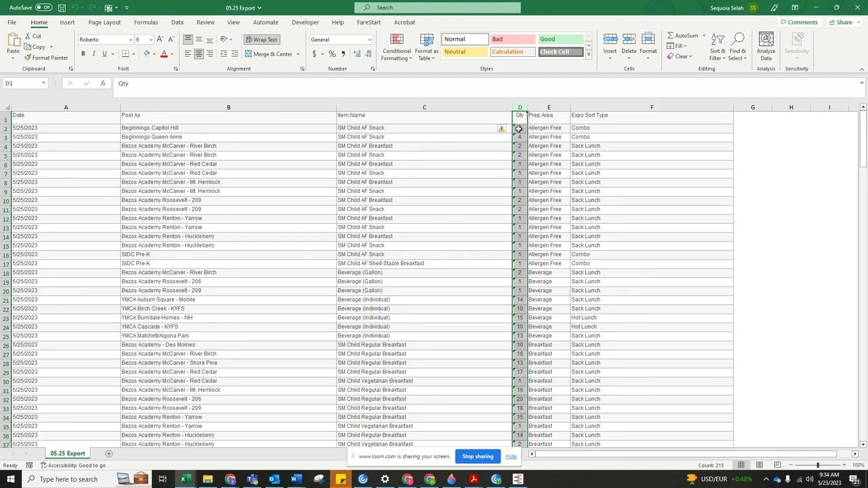
Task: Expand the Name Box dropdown
Action: [43, 83]
